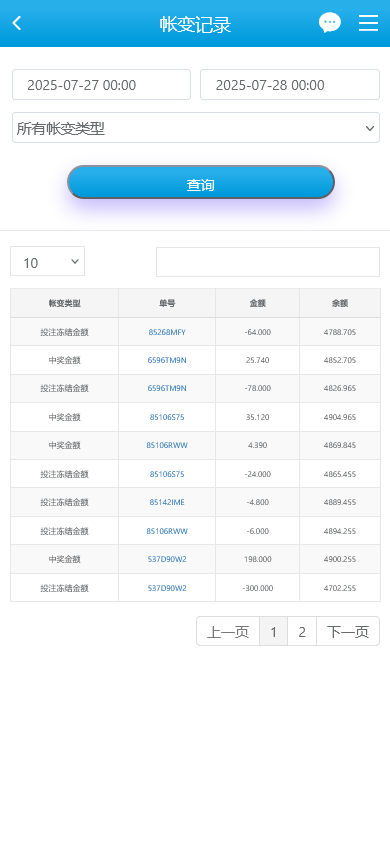Image resolution: width=390 pixels, height=844 pixels.
Task: Jump to page 2 in pagination
Action: point(302,631)
